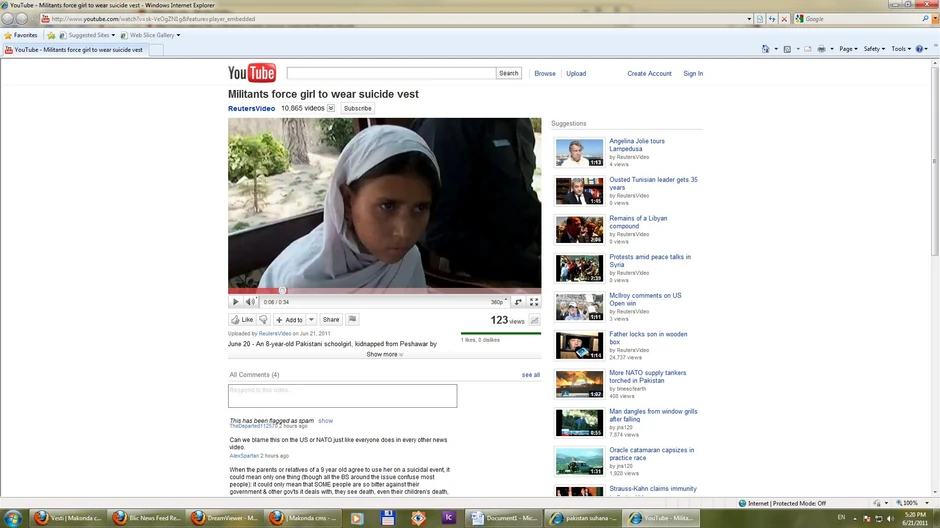Open the 360p video quality menu

[x=499, y=302]
